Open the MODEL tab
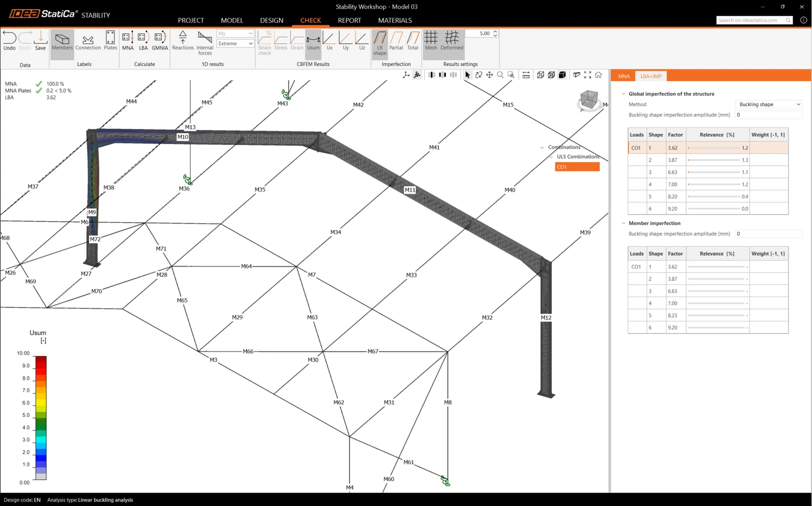Image resolution: width=812 pixels, height=506 pixels. tap(232, 20)
